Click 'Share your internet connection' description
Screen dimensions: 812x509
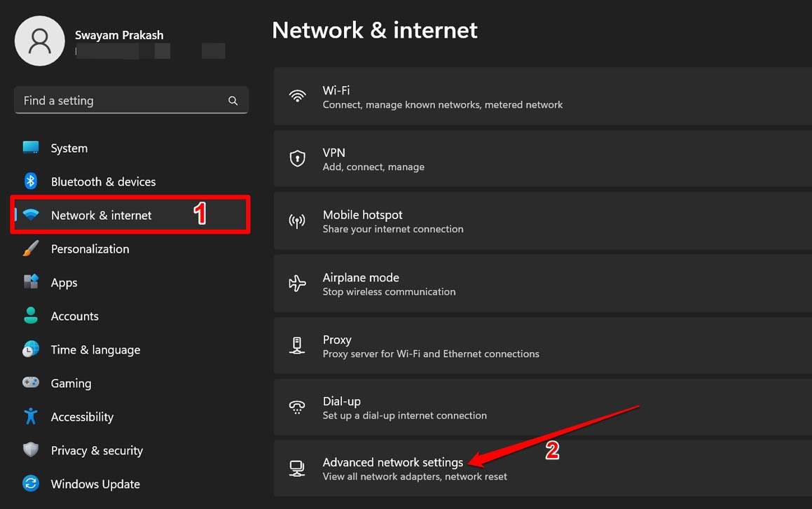click(x=393, y=229)
